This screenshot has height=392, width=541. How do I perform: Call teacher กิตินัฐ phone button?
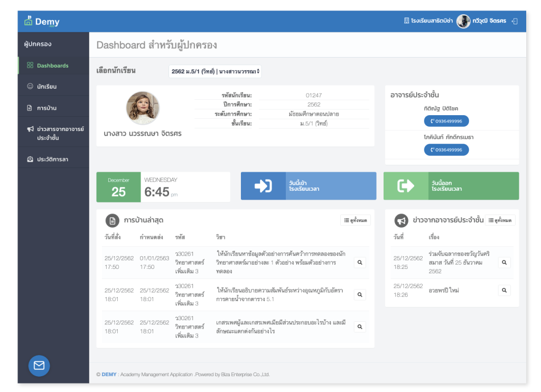(x=446, y=121)
